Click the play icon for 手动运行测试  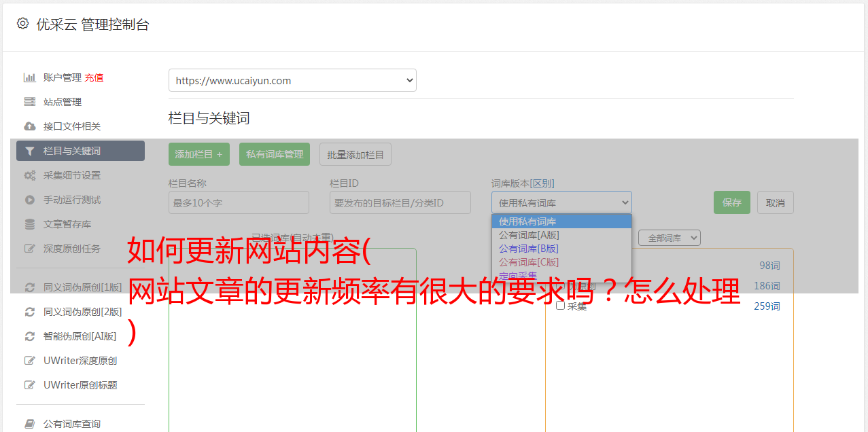pyautogui.click(x=29, y=200)
